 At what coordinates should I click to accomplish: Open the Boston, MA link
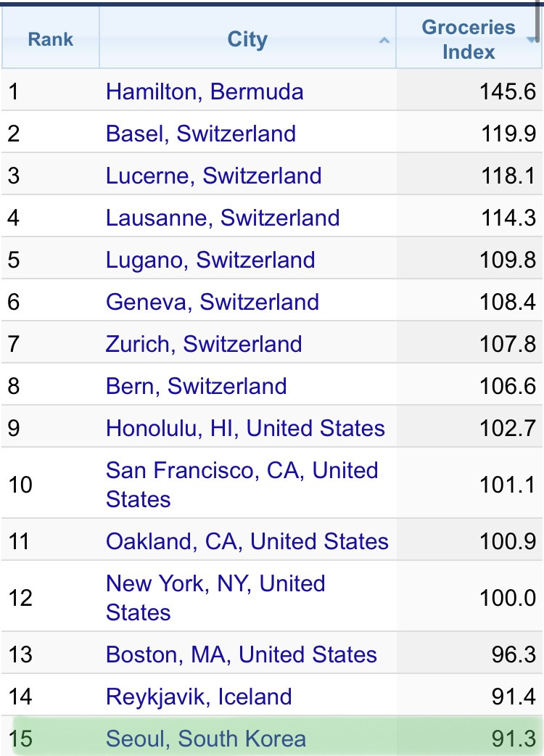click(242, 654)
